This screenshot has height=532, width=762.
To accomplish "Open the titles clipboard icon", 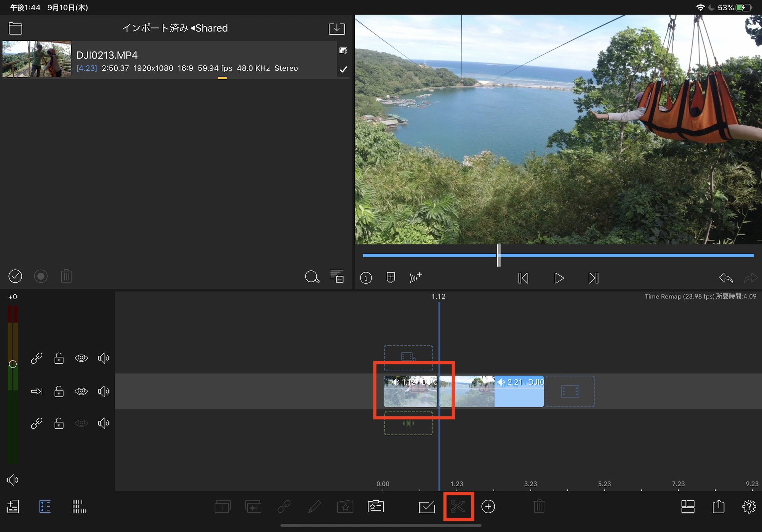I will [376, 506].
